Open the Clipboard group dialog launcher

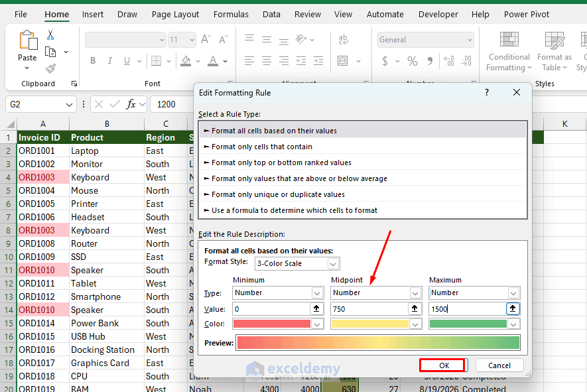74,84
